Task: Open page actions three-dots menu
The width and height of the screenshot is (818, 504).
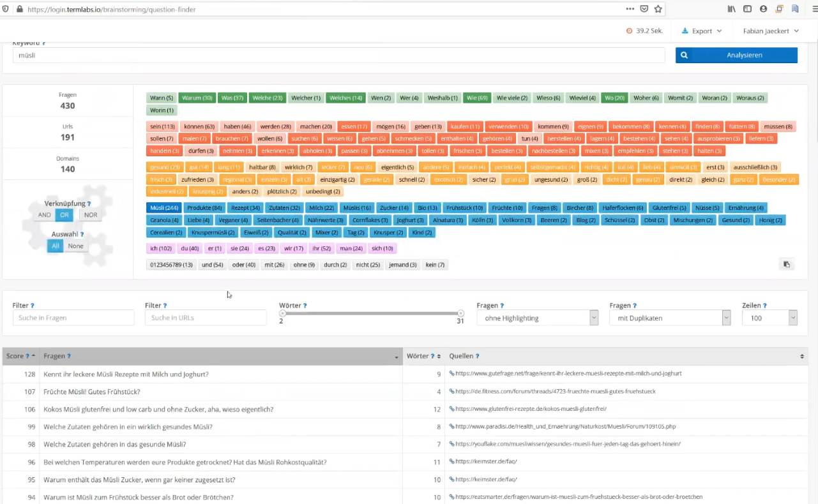Action: pyautogui.click(x=630, y=9)
